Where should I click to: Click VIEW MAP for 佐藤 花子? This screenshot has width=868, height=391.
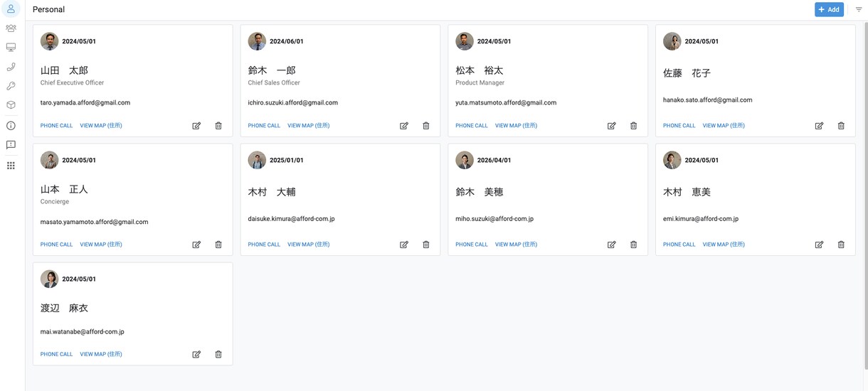[x=724, y=126]
